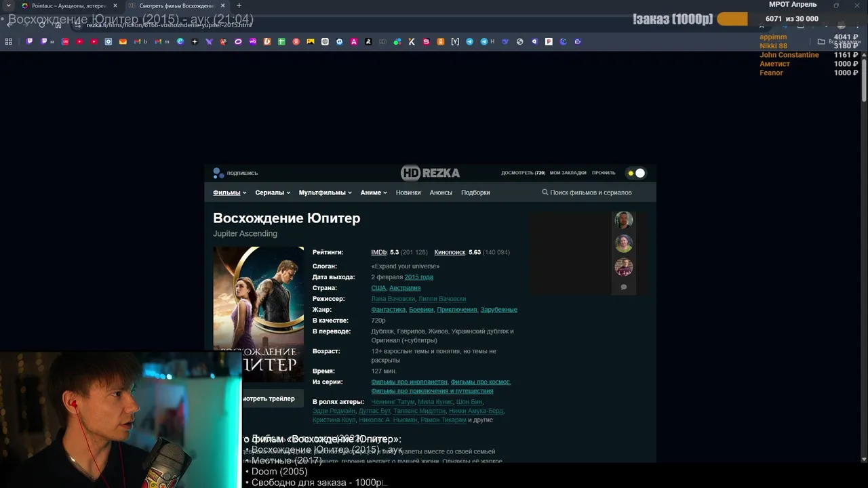The width and height of the screenshot is (868, 488).
Task: Open the settings gear bookmark
Action: pos(108,41)
